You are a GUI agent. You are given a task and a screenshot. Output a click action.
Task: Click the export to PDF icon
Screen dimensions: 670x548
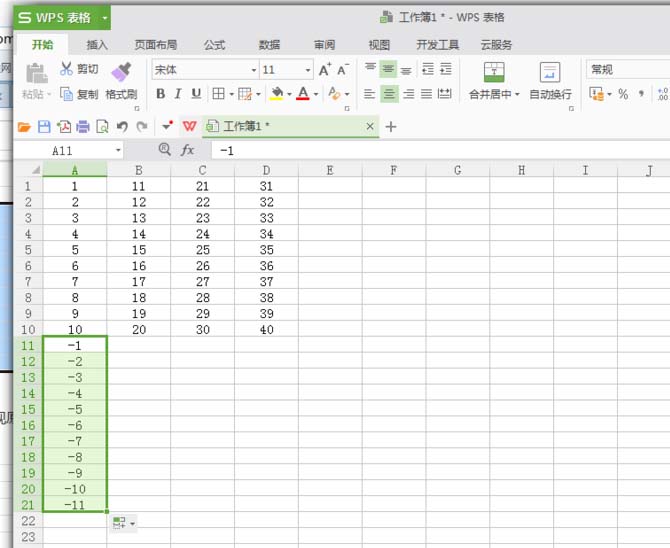[x=64, y=127]
